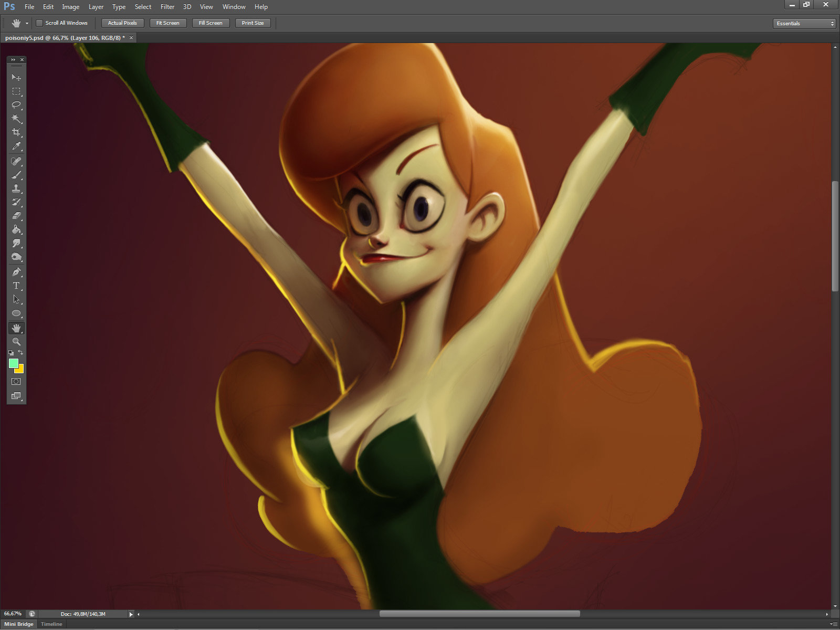Click the horizontal scrollbar right arrow
Viewport: 840px width, 630px height.
coord(827,614)
